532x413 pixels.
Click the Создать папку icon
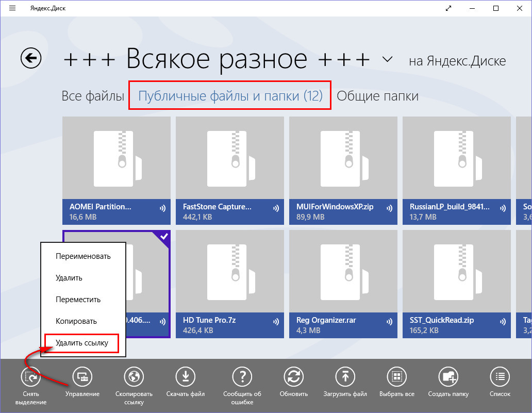coord(448,377)
